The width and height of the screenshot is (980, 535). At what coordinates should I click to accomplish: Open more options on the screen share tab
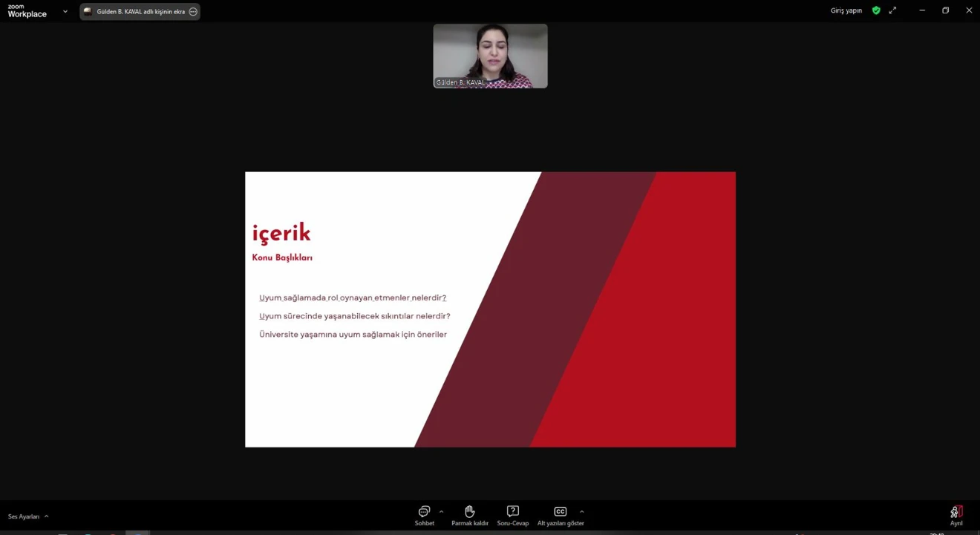click(x=193, y=12)
